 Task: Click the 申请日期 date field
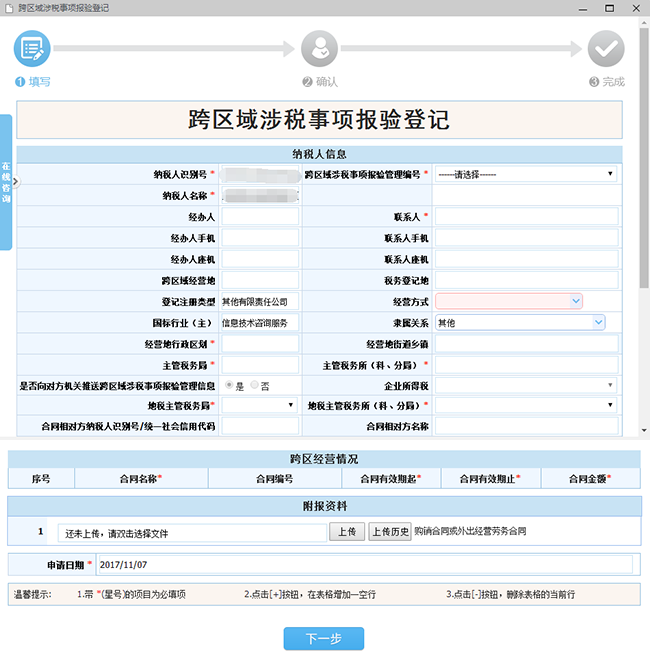coord(364,565)
